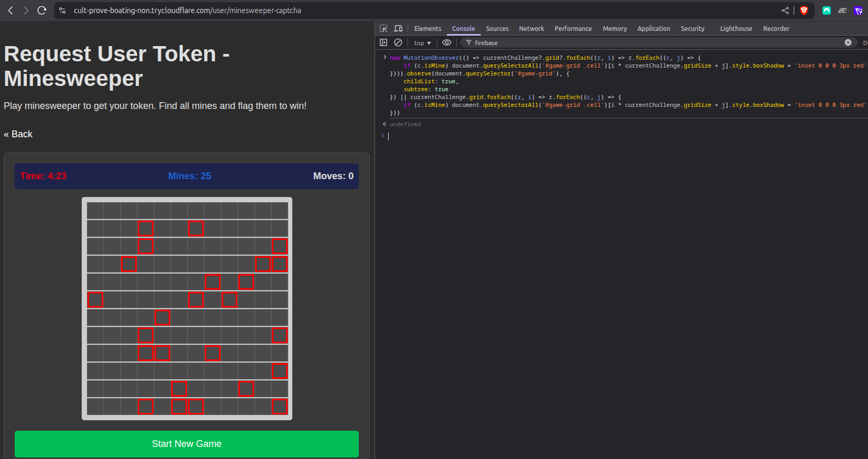Clear the console with the clear icon
Screen dimensions: 868x459
pos(398,42)
